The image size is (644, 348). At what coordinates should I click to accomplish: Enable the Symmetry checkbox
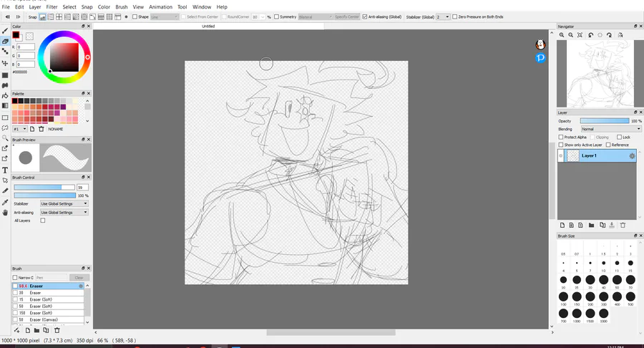[x=276, y=17]
